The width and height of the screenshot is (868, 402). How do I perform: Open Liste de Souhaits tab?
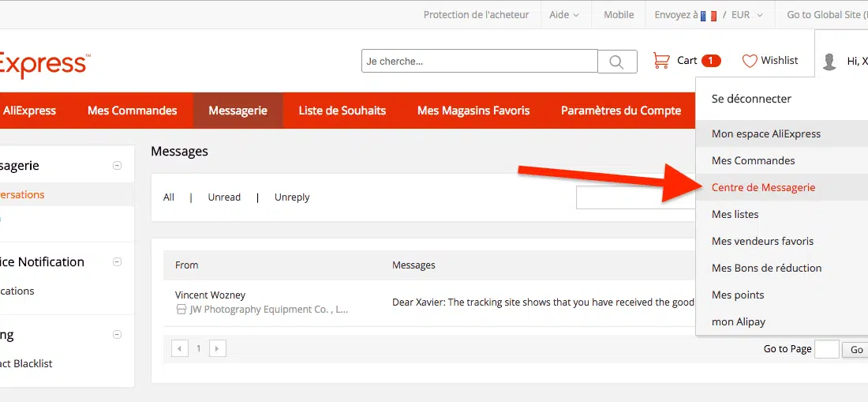click(342, 111)
